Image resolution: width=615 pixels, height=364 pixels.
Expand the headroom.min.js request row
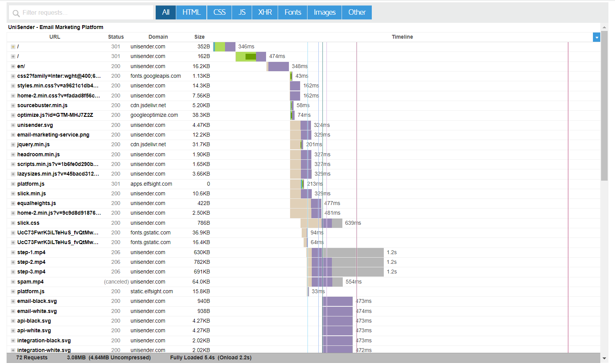(x=13, y=155)
